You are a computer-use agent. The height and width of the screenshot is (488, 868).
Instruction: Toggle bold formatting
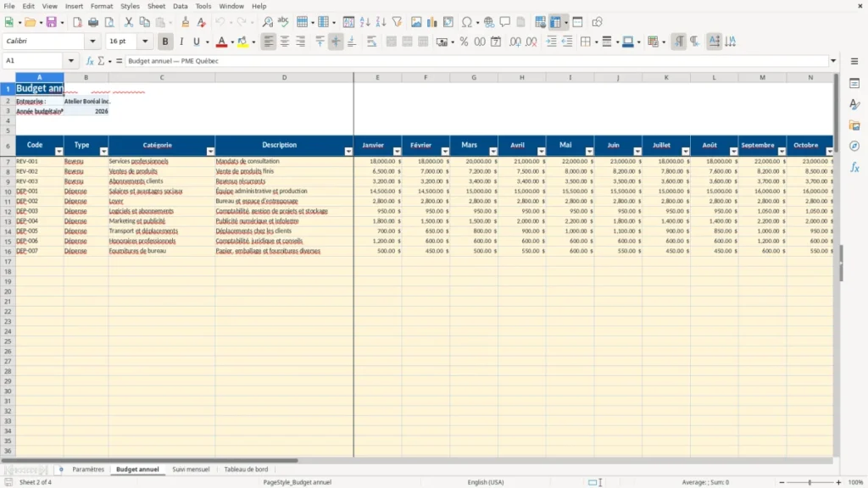tap(165, 42)
